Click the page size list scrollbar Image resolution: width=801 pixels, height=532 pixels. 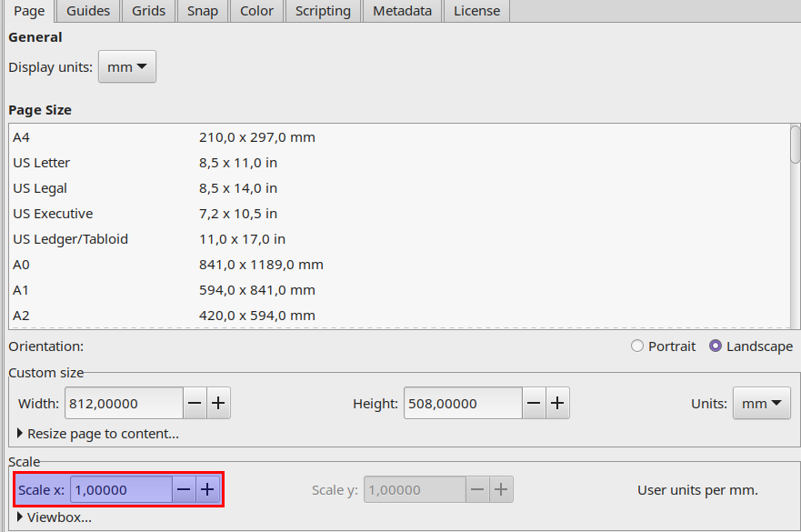point(795,145)
